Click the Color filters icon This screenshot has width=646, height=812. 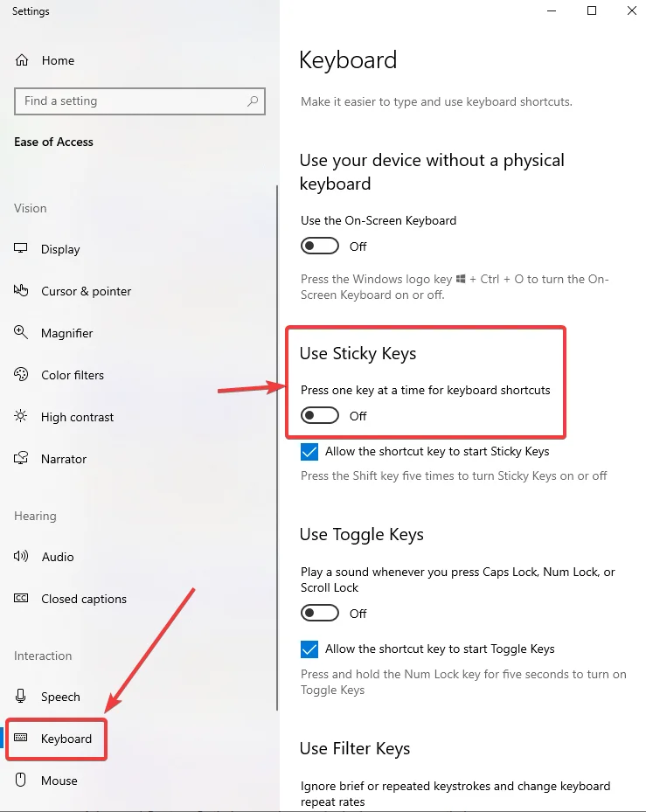coord(20,375)
